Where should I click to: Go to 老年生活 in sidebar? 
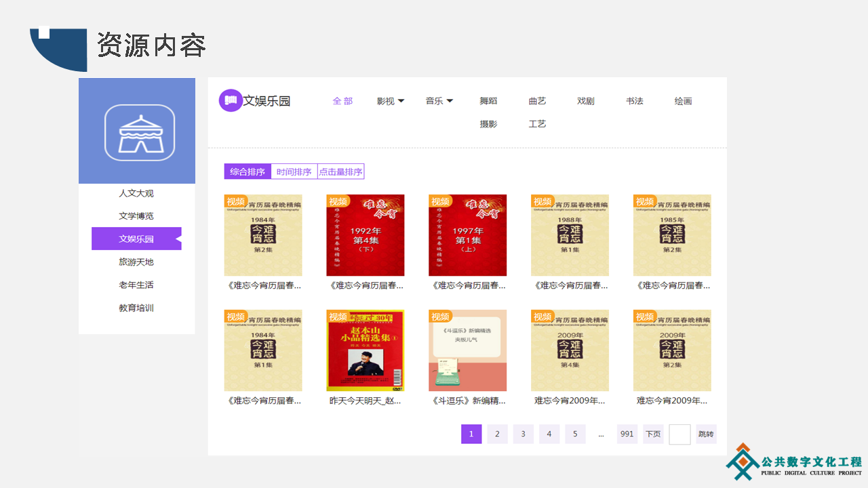136,285
